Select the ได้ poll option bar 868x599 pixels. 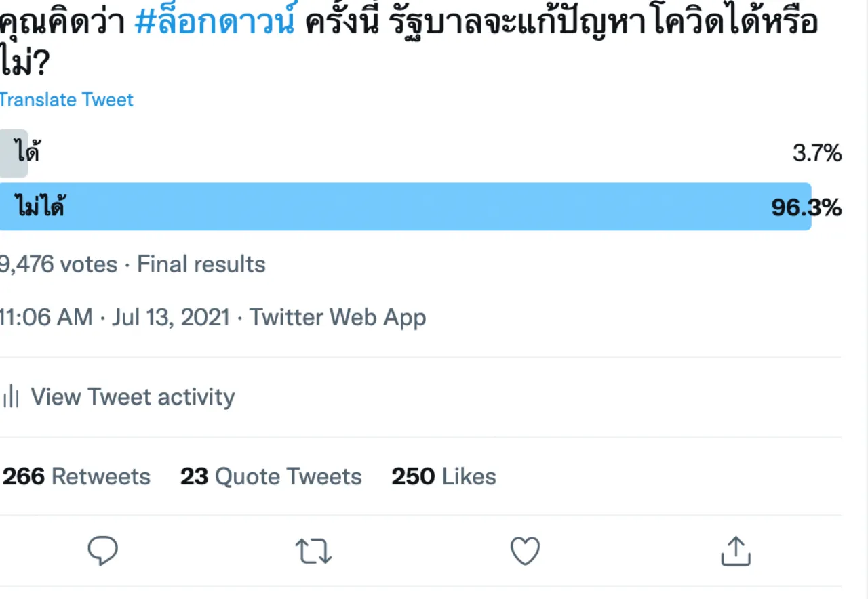(x=14, y=154)
